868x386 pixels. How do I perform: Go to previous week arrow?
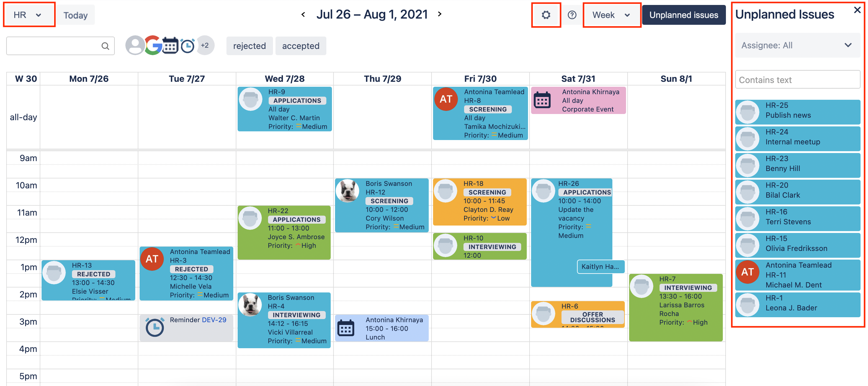303,15
